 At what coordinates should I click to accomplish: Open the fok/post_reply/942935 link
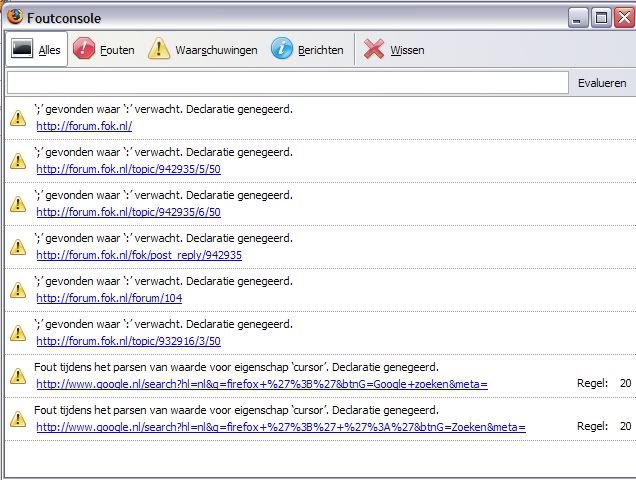tap(139, 255)
